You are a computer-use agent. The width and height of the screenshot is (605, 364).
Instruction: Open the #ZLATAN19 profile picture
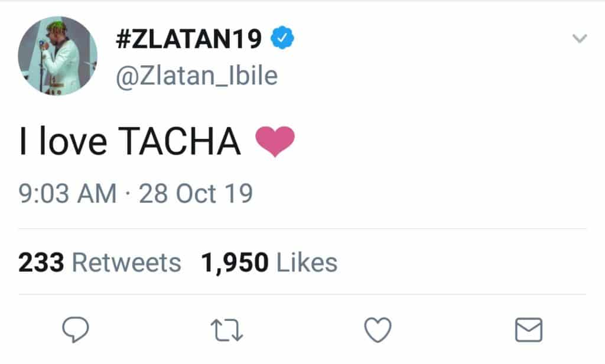point(57,56)
